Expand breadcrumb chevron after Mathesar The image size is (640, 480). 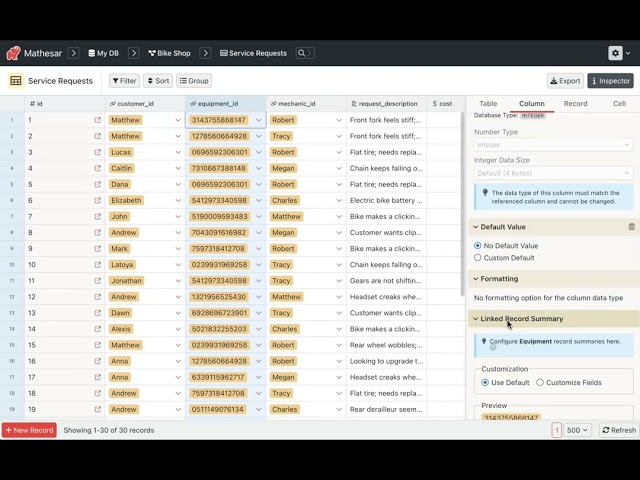coord(73,53)
